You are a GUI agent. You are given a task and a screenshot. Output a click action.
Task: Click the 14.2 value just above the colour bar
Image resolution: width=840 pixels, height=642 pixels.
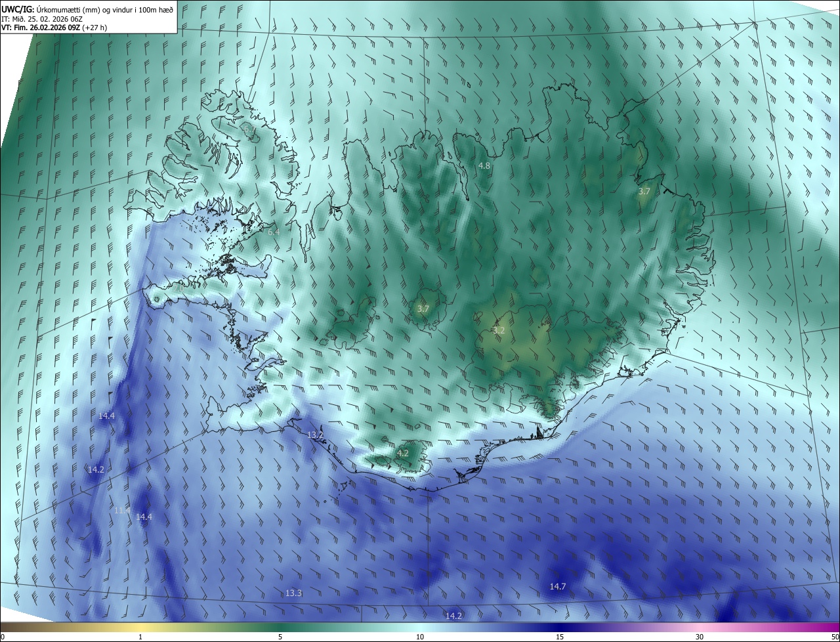pos(453,616)
